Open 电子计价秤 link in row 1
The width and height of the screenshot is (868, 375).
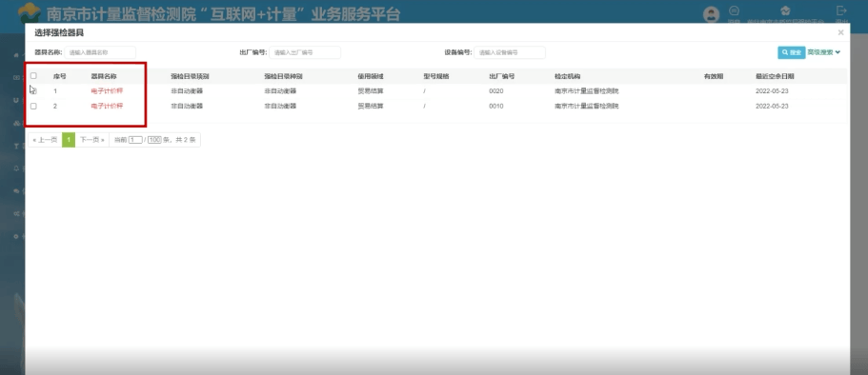pos(107,90)
